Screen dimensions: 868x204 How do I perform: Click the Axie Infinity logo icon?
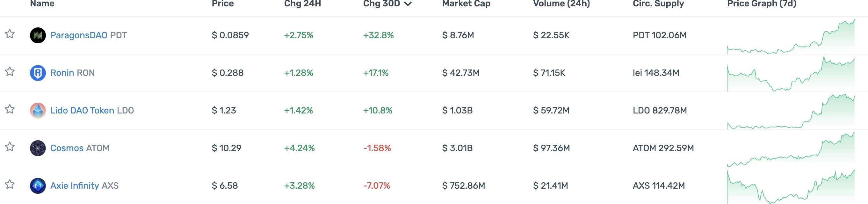[38, 186]
